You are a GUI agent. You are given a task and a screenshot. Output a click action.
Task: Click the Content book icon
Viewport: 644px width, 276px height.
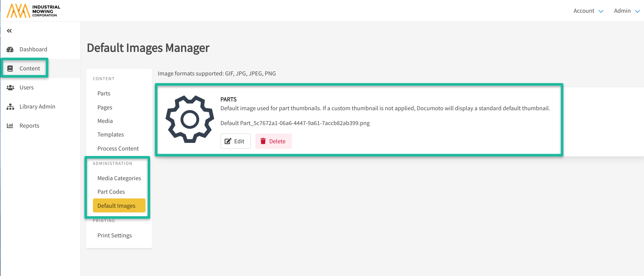10,68
